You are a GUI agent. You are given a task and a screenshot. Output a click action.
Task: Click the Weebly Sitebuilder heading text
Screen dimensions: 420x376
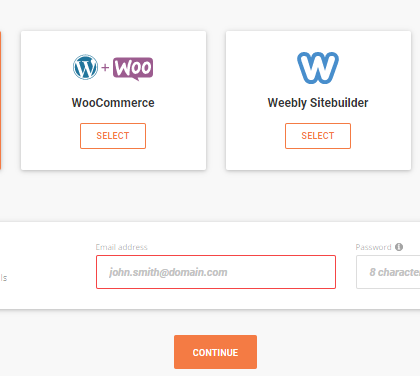(318, 103)
